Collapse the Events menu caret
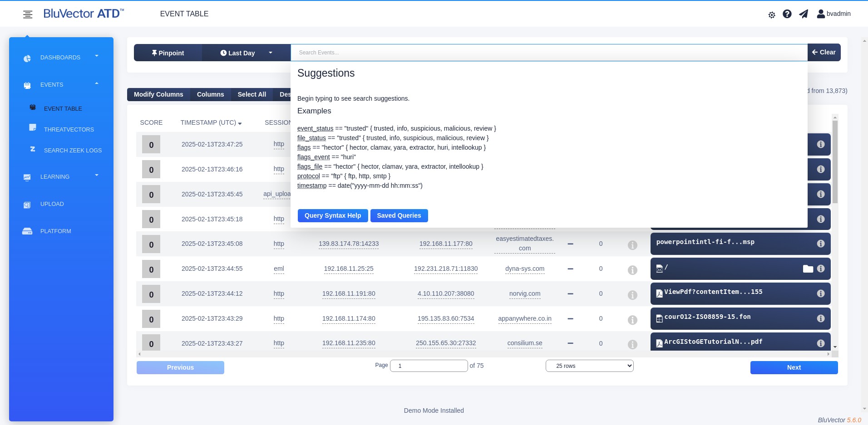Image resolution: width=868 pixels, height=425 pixels. pos(97,83)
